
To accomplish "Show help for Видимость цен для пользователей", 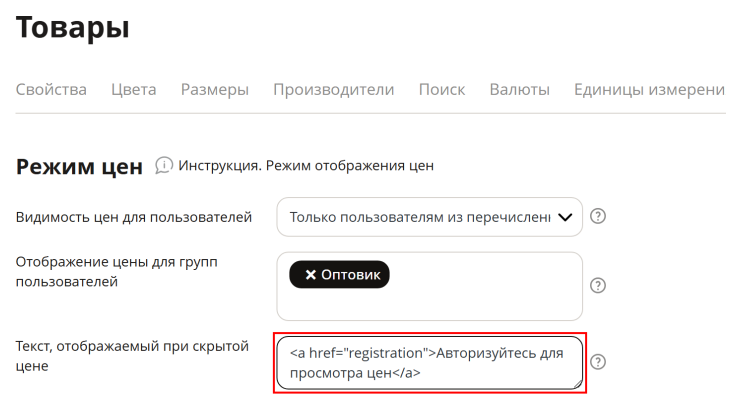I will [x=598, y=216].
